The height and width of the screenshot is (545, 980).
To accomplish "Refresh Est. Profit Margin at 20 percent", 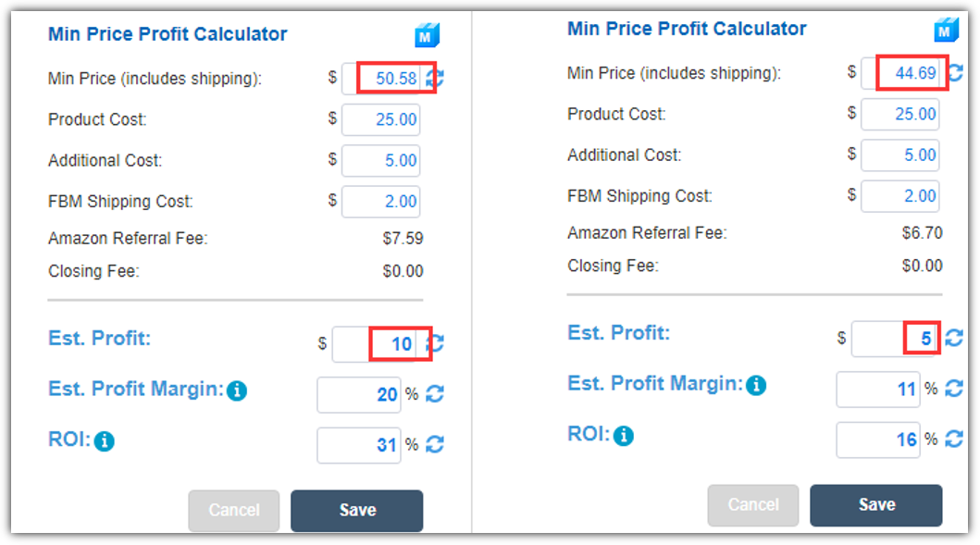I will tap(435, 394).
